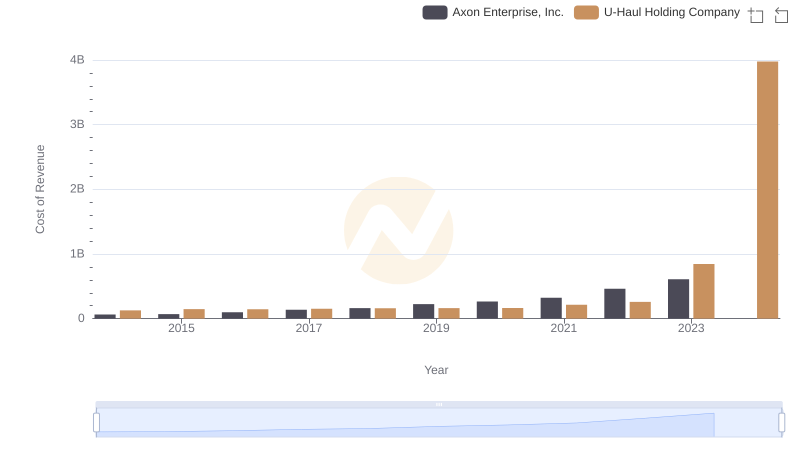Click the U-Haul bar for 2015

194,314
